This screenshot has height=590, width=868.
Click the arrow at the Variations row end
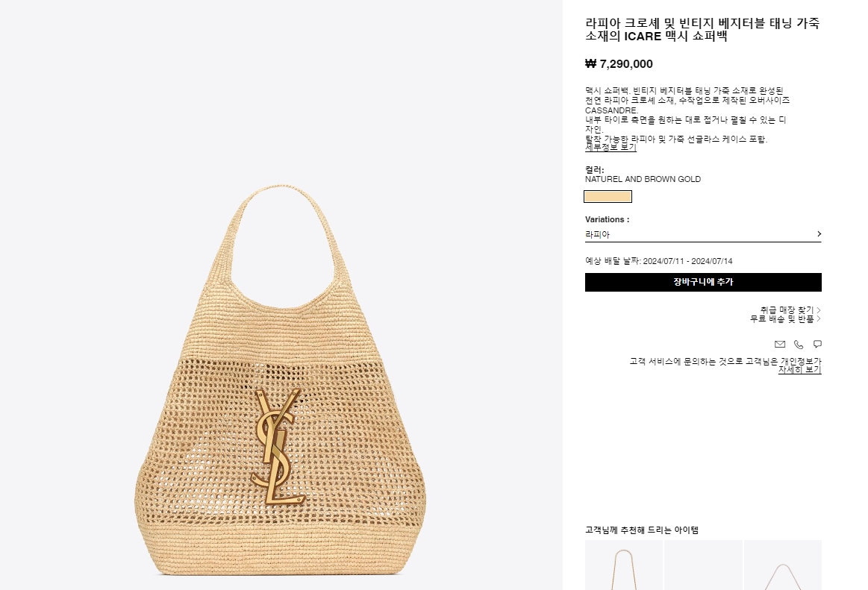click(819, 234)
